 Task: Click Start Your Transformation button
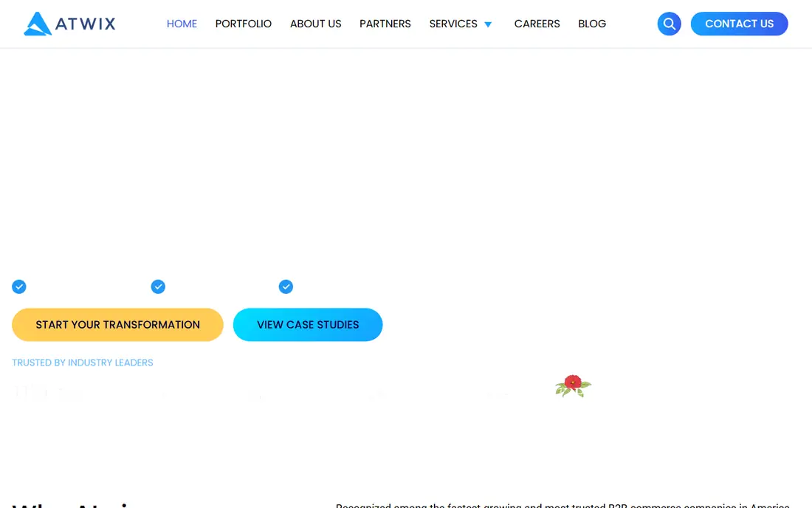[117, 325]
